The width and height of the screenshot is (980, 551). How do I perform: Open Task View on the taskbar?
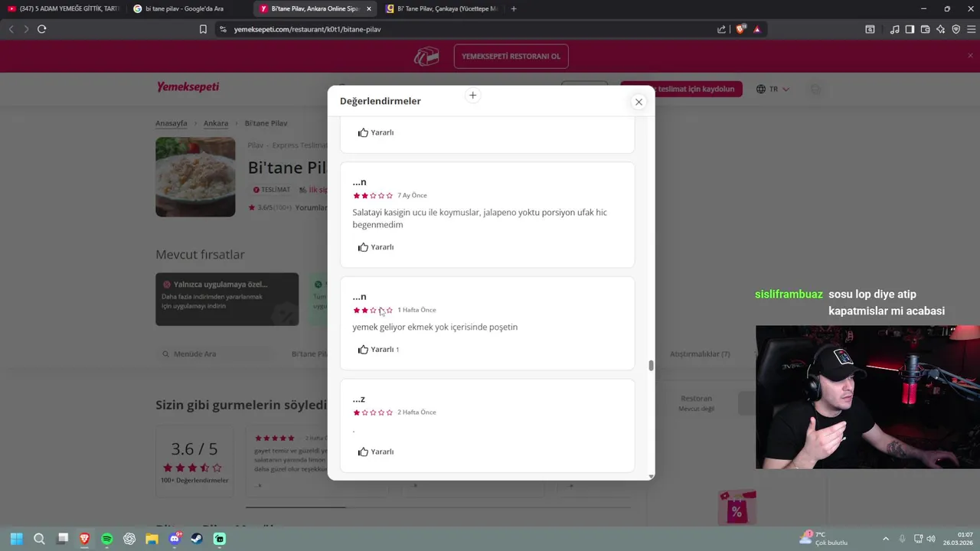(x=63, y=539)
